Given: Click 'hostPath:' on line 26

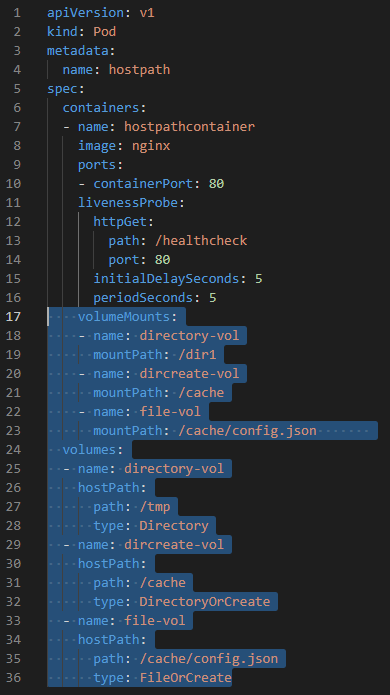Looking at the screenshot, I should (112, 488).
